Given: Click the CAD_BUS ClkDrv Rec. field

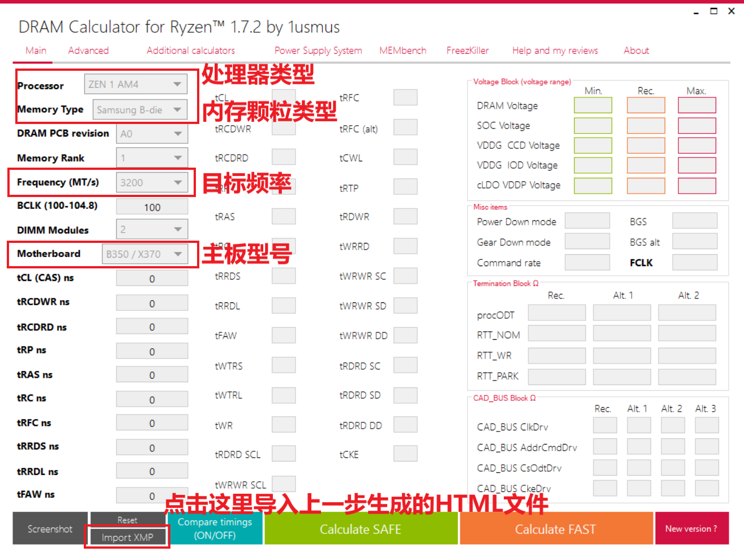Looking at the screenshot, I should tap(605, 425).
